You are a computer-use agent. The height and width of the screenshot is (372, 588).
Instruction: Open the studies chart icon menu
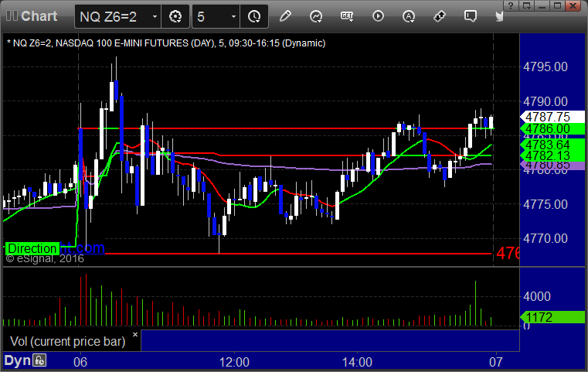point(316,16)
